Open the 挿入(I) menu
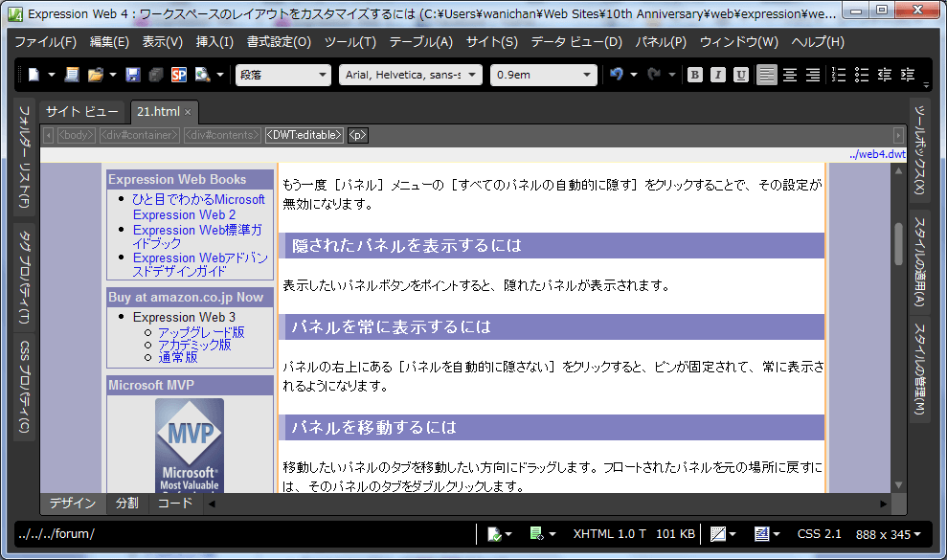Image resolution: width=947 pixels, height=560 pixels. coord(214,42)
